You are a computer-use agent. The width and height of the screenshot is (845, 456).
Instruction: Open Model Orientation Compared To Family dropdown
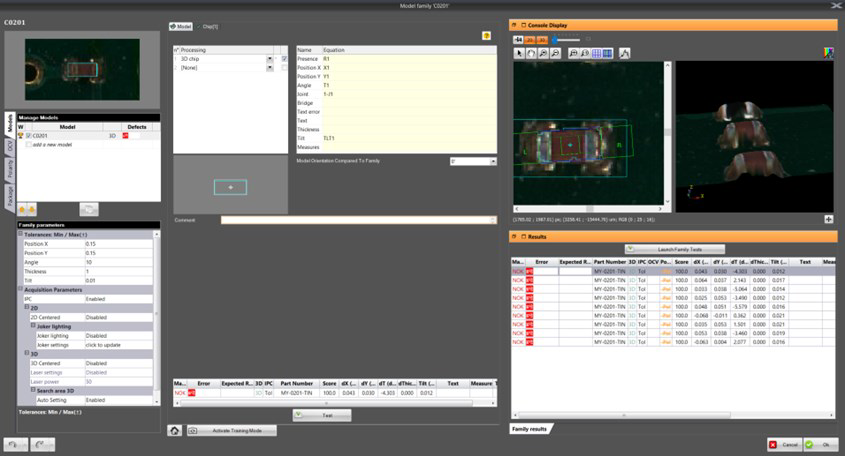pyautogui.click(x=492, y=161)
